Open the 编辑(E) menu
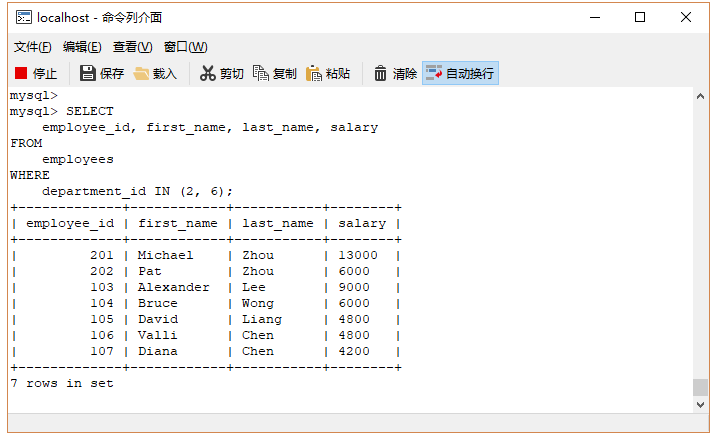Image resolution: width=717 pixels, height=438 pixels. click(82, 47)
